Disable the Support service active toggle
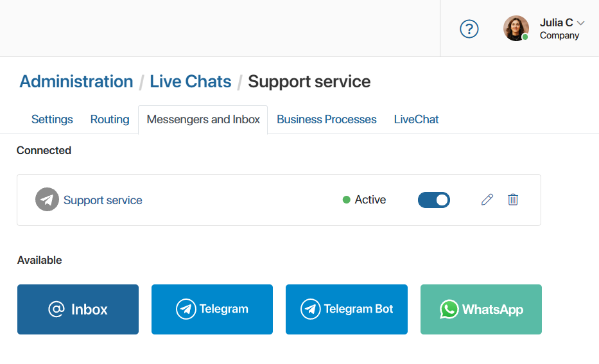The image size is (599, 364). (434, 200)
